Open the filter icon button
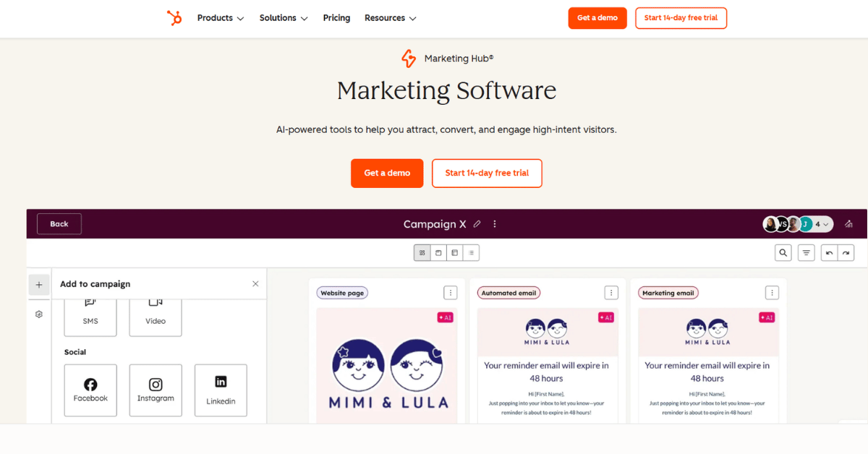868x454 pixels. click(807, 253)
